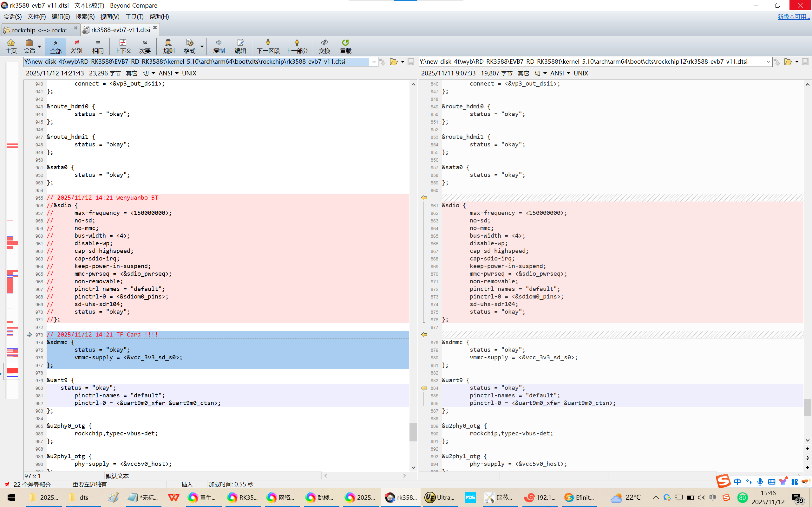Image resolution: width=812 pixels, height=507 pixels.
Task: Expand the left file path dropdown
Action: click(x=374, y=62)
